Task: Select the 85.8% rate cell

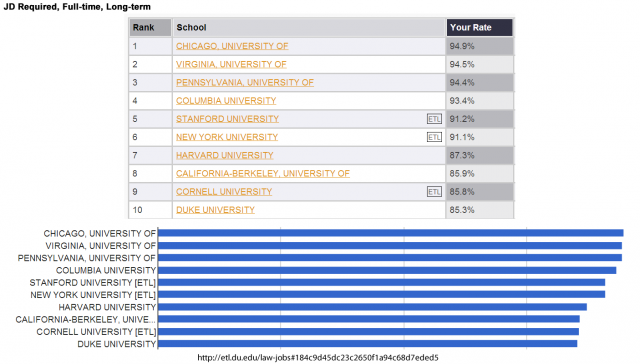Action: point(480,192)
